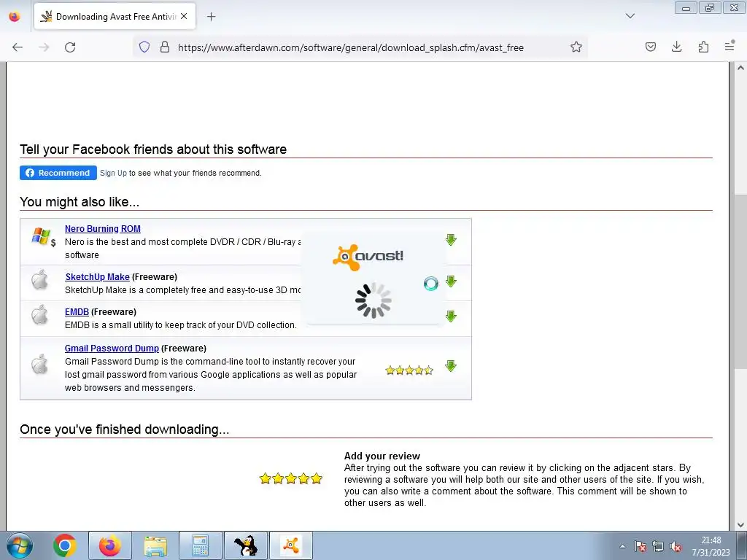Close the Downloading Avast Free Antivirus tab

184,16
